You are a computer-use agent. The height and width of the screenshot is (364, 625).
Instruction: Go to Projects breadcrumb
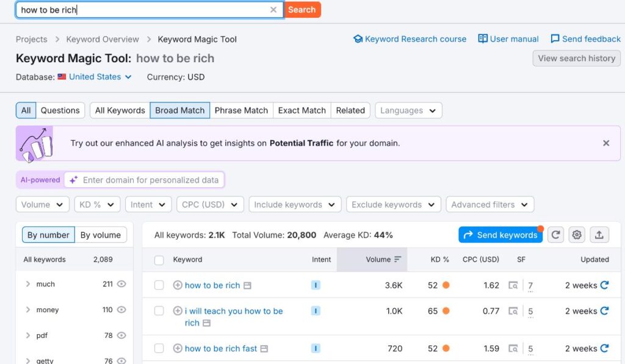[32, 40]
